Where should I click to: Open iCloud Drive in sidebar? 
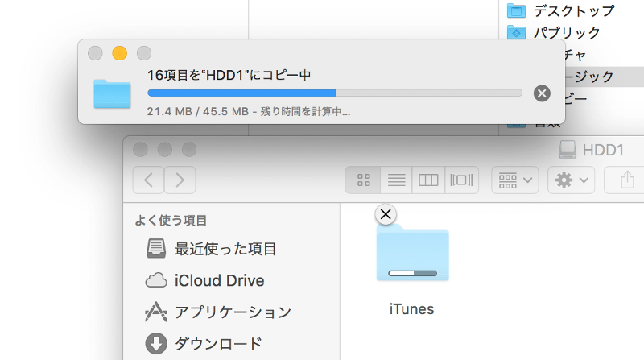[204, 281]
